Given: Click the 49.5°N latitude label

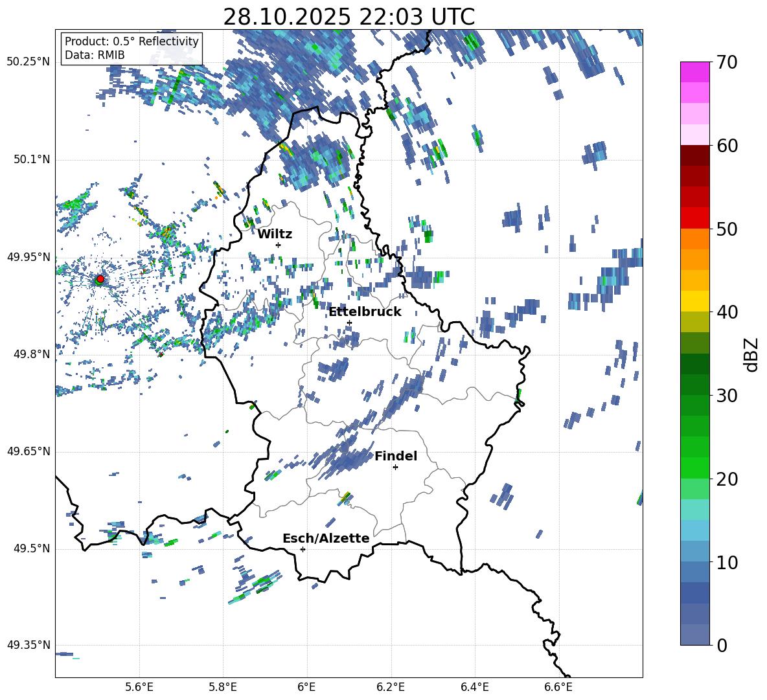Looking at the screenshot, I should coord(32,548).
